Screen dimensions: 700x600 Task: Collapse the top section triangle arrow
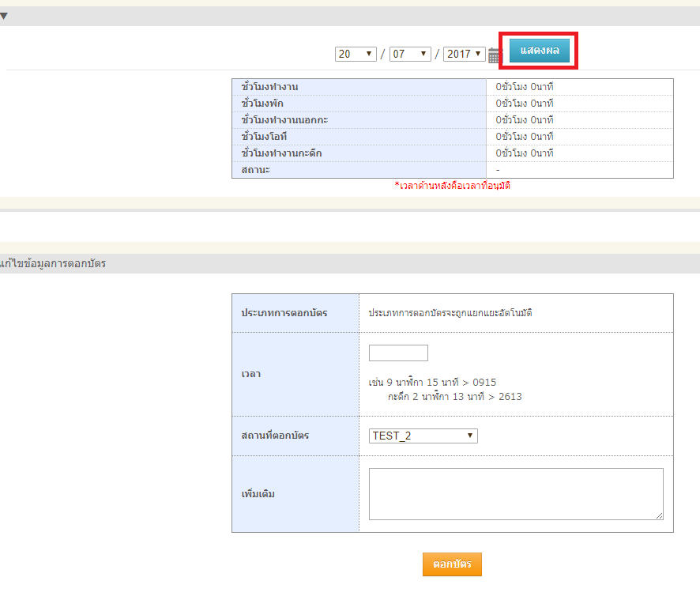(4, 16)
